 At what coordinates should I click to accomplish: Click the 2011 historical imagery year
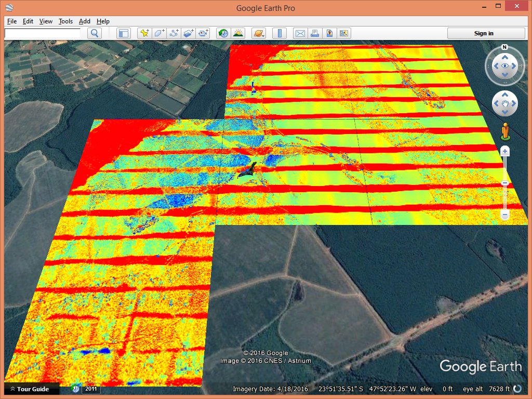pyautogui.click(x=90, y=389)
